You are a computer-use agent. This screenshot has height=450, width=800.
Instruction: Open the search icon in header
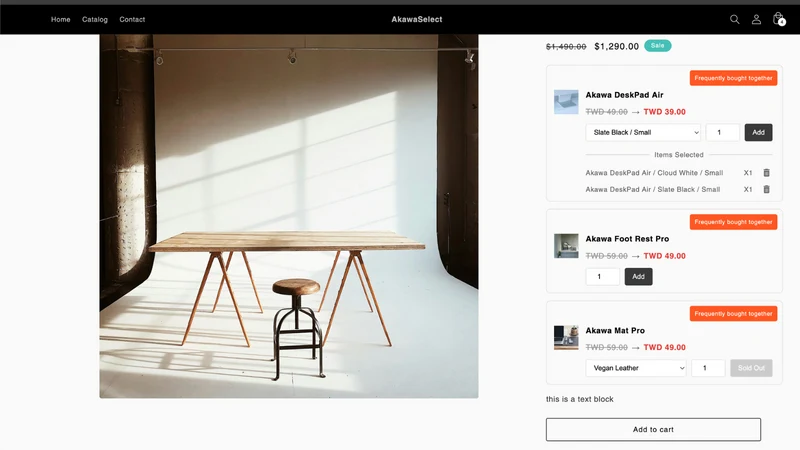pyautogui.click(x=734, y=19)
